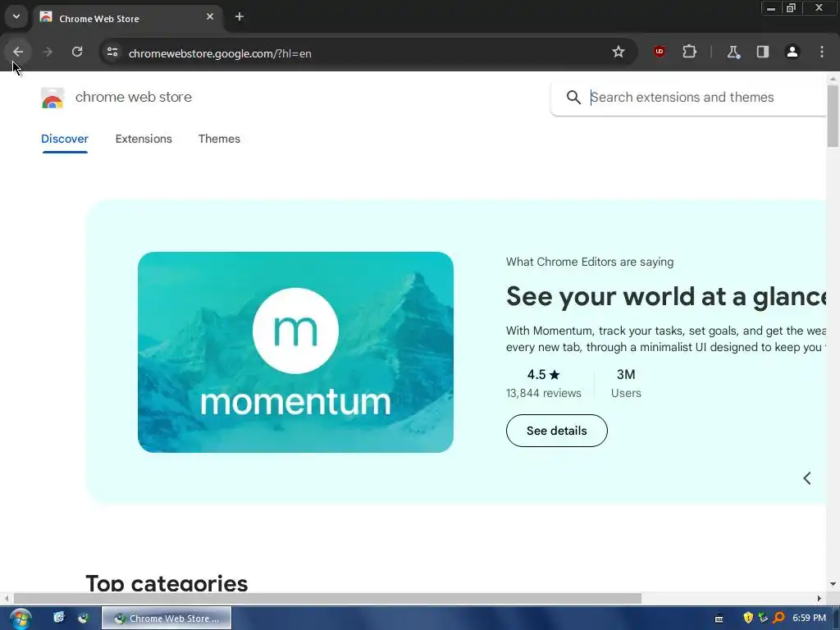Switch to the Extensions tab
Screen dimensions: 840x630
click(144, 139)
